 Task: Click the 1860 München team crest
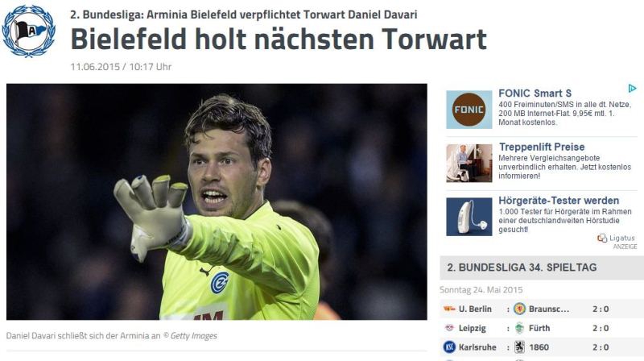[x=519, y=347]
